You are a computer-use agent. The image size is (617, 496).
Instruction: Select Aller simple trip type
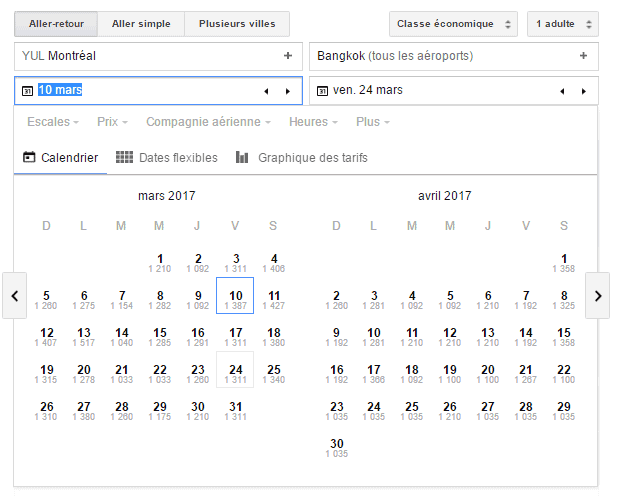pos(141,23)
